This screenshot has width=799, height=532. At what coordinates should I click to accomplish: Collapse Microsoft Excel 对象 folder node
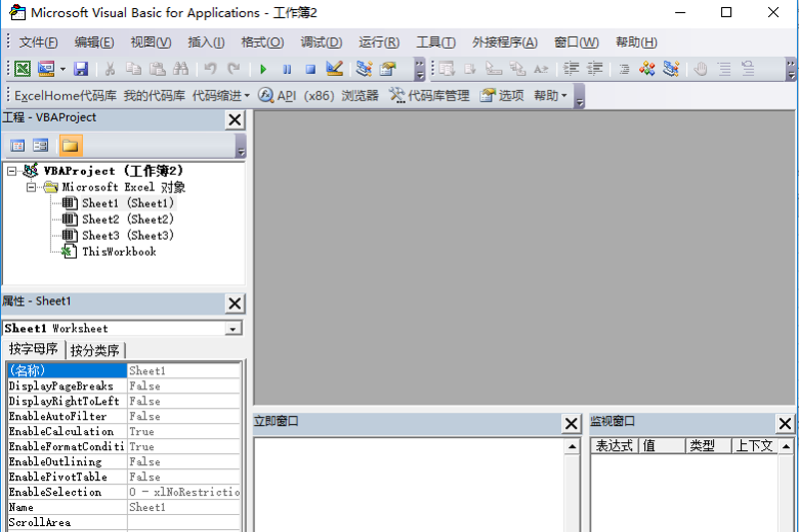coord(31,187)
